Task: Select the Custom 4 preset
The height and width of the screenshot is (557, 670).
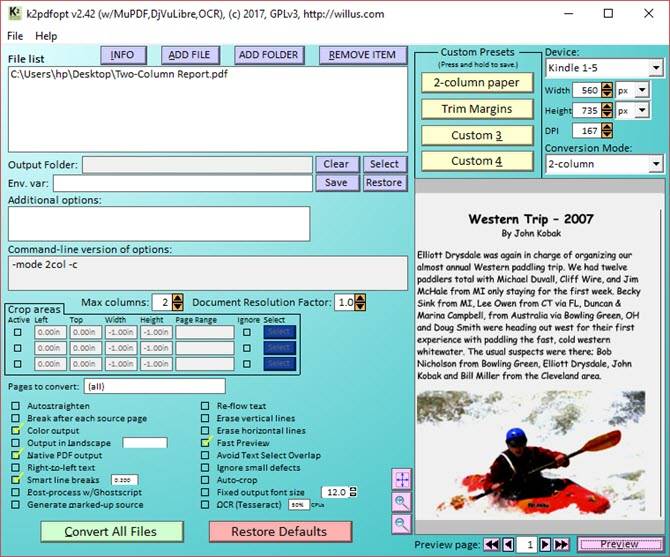Action: 477,161
